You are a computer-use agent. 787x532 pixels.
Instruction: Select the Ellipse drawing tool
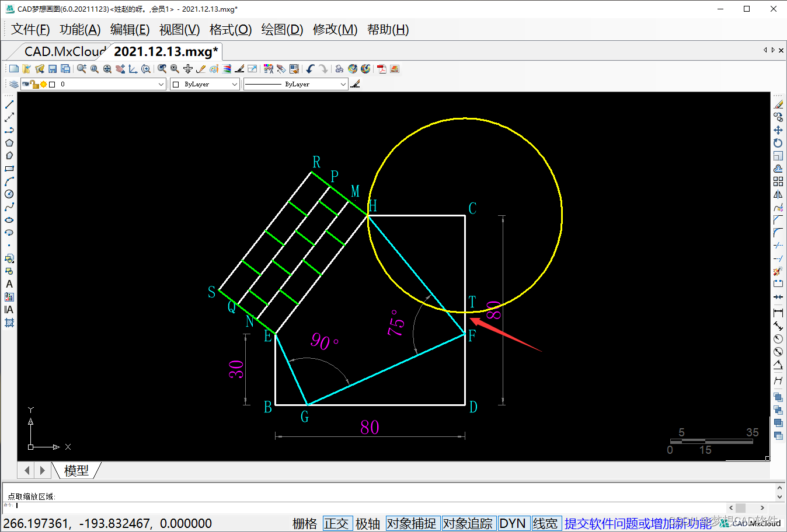coord(9,220)
